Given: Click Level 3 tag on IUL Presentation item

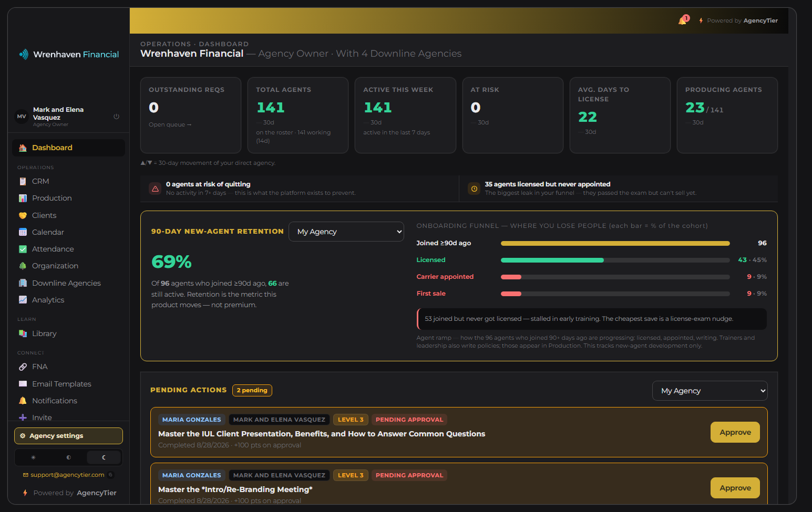Looking at the screenshot, I should click(x=351, y=420).
